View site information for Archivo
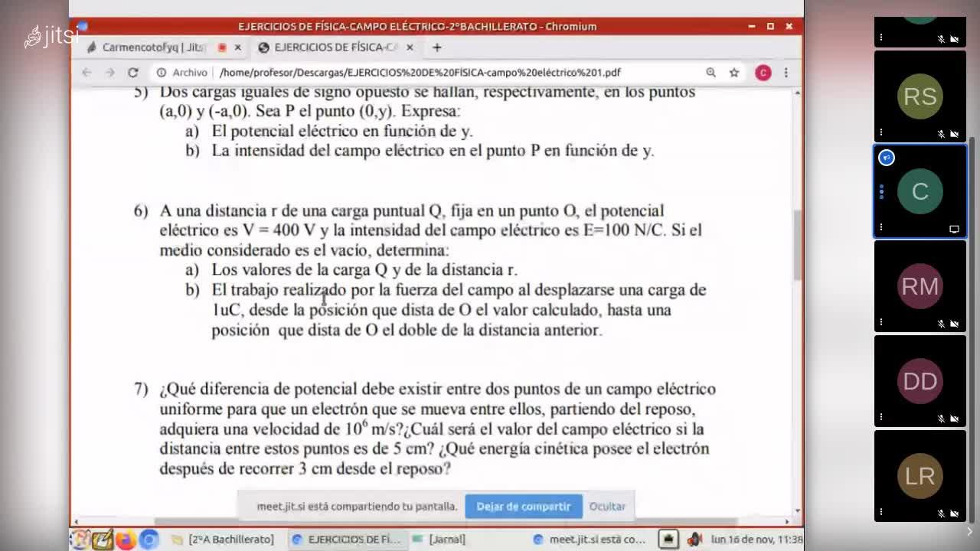 pos(182,73)
